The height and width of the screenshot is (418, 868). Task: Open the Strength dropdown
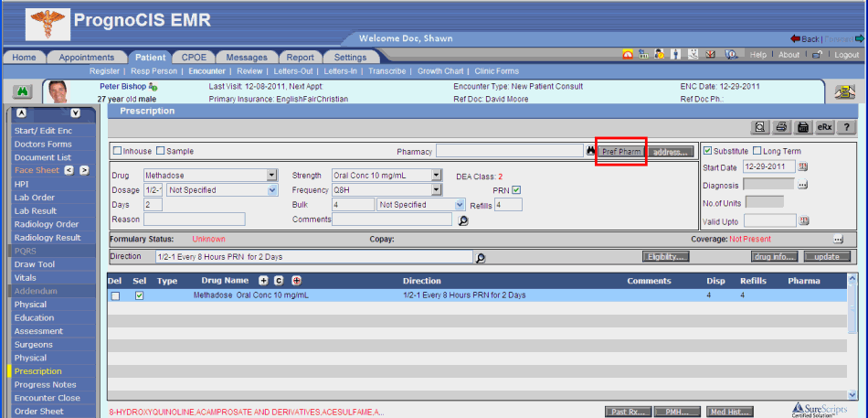(437, 176)
